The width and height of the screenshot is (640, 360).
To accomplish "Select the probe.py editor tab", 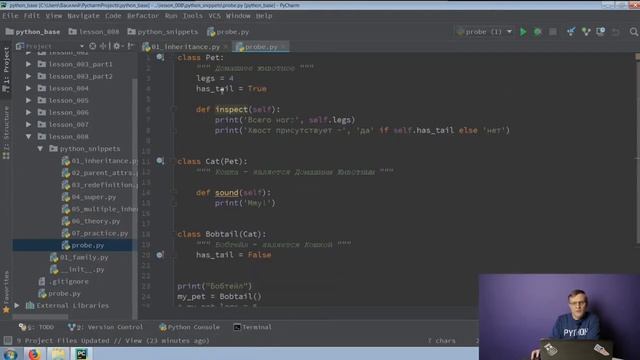I will (x=261, y=47).
